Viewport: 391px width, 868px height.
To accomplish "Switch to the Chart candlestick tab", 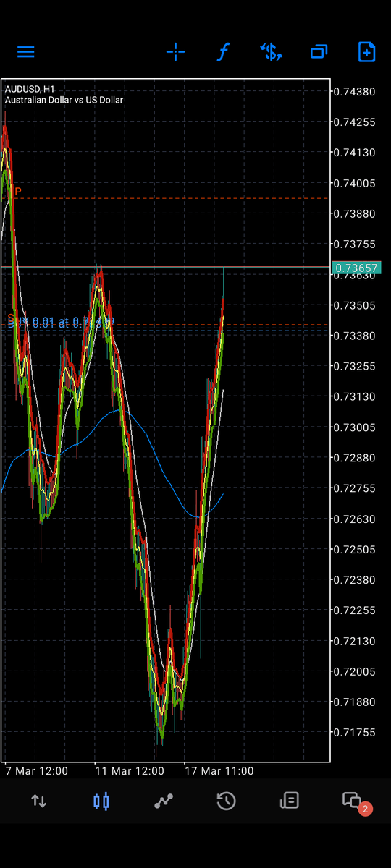I will pos(101,801).
